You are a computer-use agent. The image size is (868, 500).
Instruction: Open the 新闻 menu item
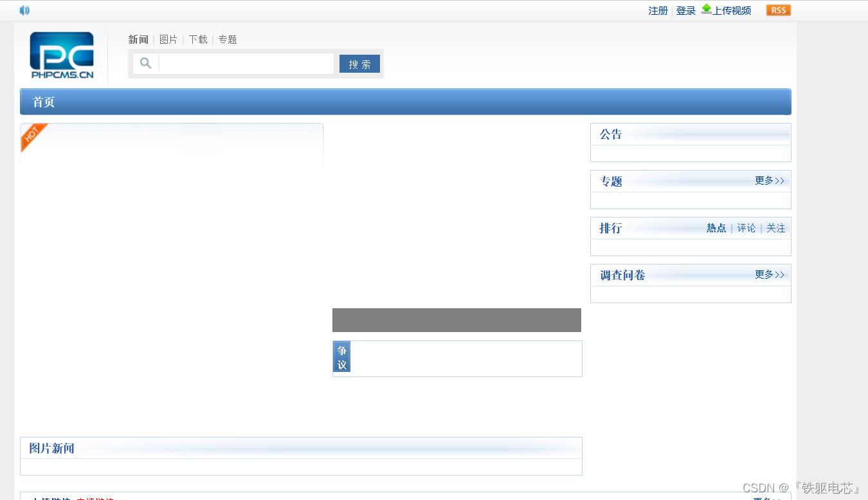coord(138,39)
